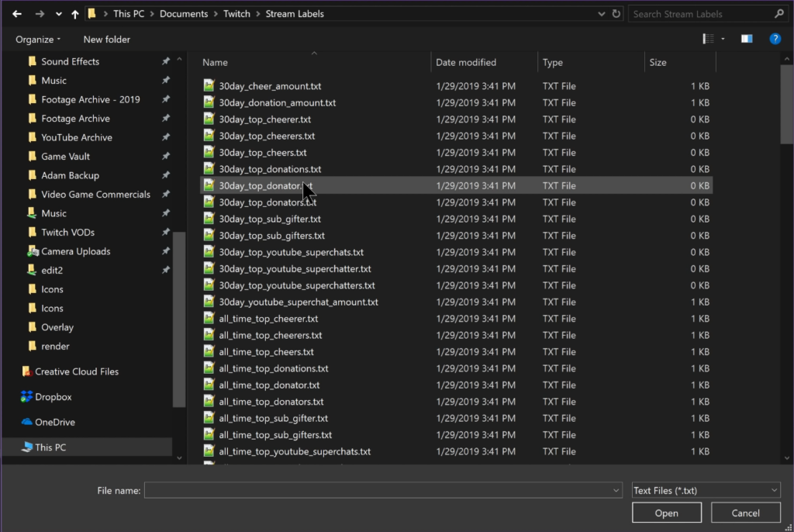794x532 pixels.
Task: Select file 30day_top_cheerer.txt
Action: pos(265,119)
